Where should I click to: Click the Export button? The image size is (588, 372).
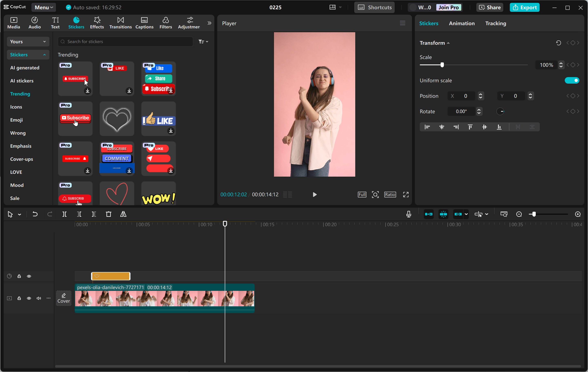point(525,7)
